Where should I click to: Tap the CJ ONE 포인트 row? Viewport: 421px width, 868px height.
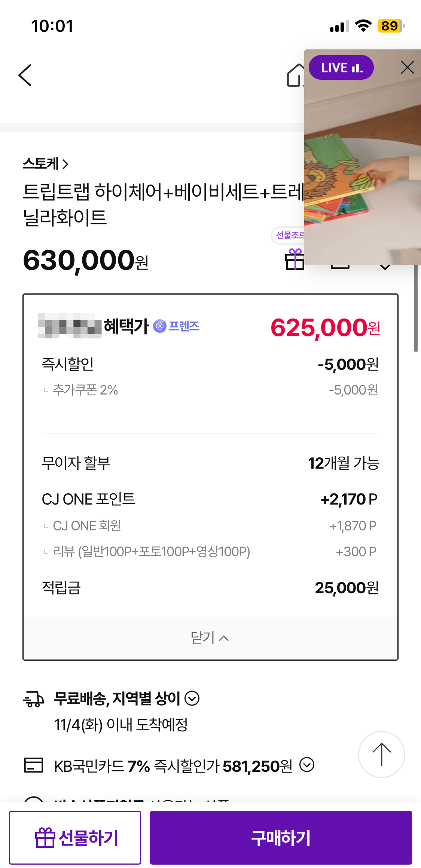pyautogui.click(x=210, y=499)
